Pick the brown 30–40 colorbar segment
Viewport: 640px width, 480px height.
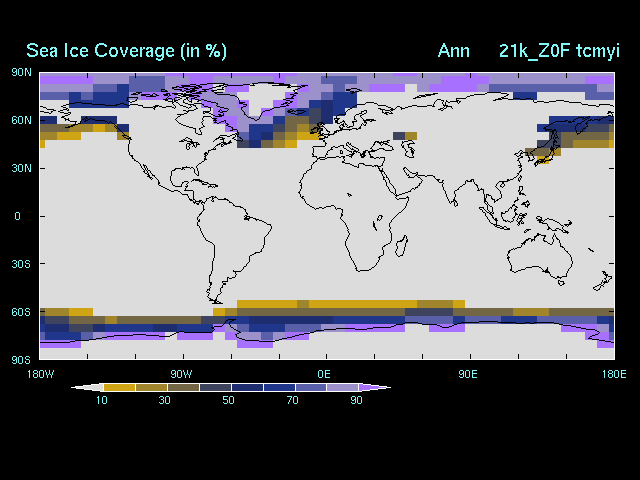pyautogui.click(x=183, y=387)
